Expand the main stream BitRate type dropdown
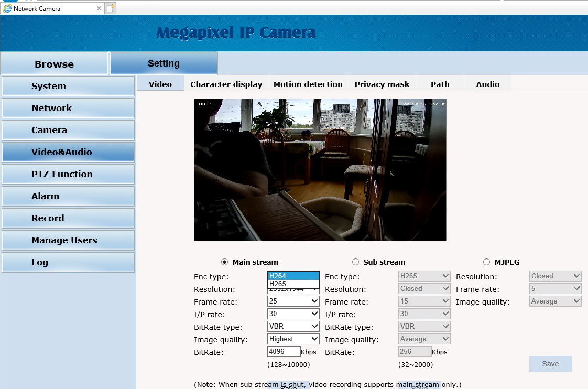588x389 pixels. [x=293, y=326]
